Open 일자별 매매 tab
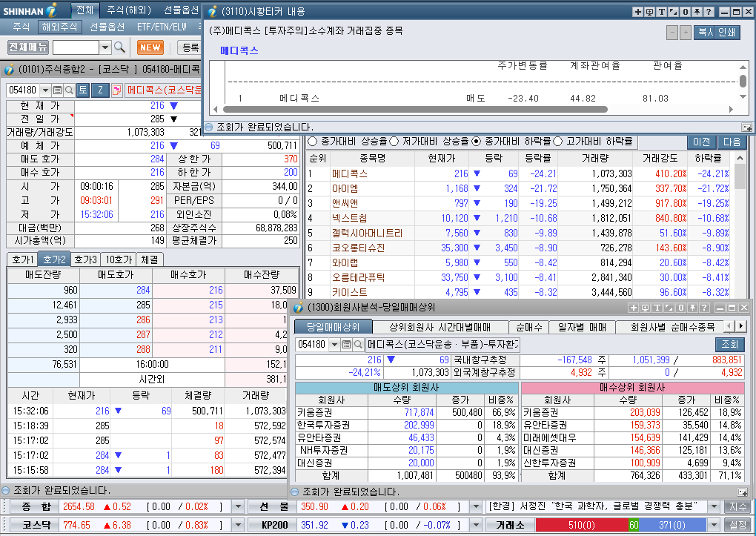Image resolution: width=756 pixels, height=536 pixels. coord(582,327)
